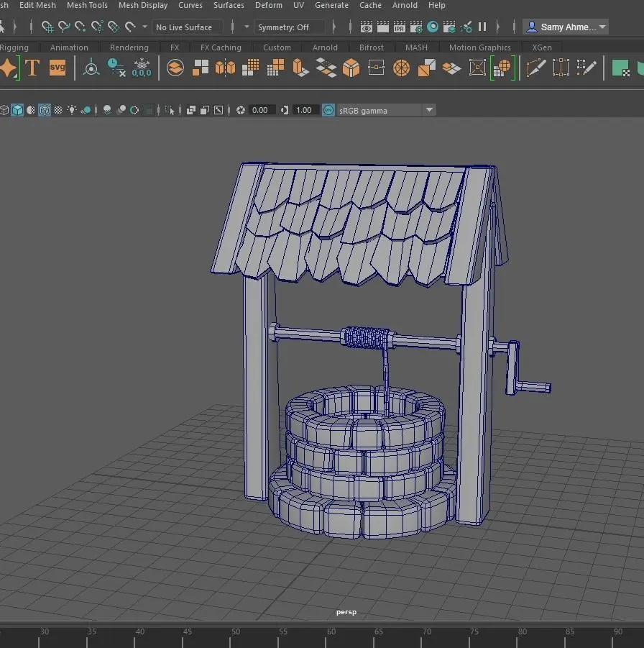
Task: Switch to the XGen shelf tab
Action: [x=542, y=47]
